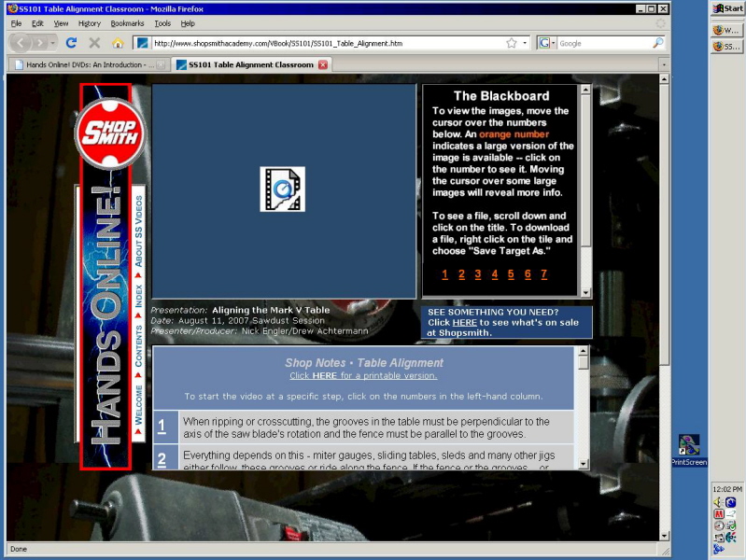Click the Hands Online! vertical banner
This screenshot has height=560, width=746.
click(x=106, y=276)
